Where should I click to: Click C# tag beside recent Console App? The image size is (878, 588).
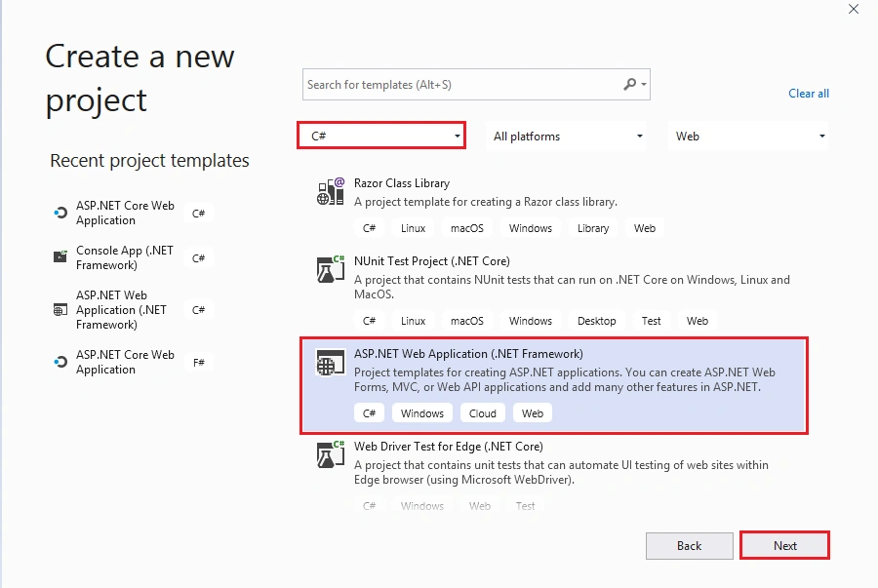click(199, 257)
